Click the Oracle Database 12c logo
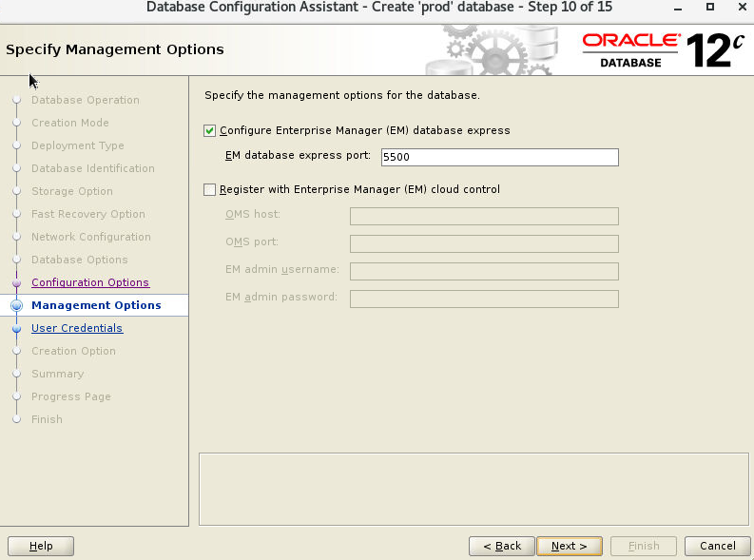 coord(664,50)
